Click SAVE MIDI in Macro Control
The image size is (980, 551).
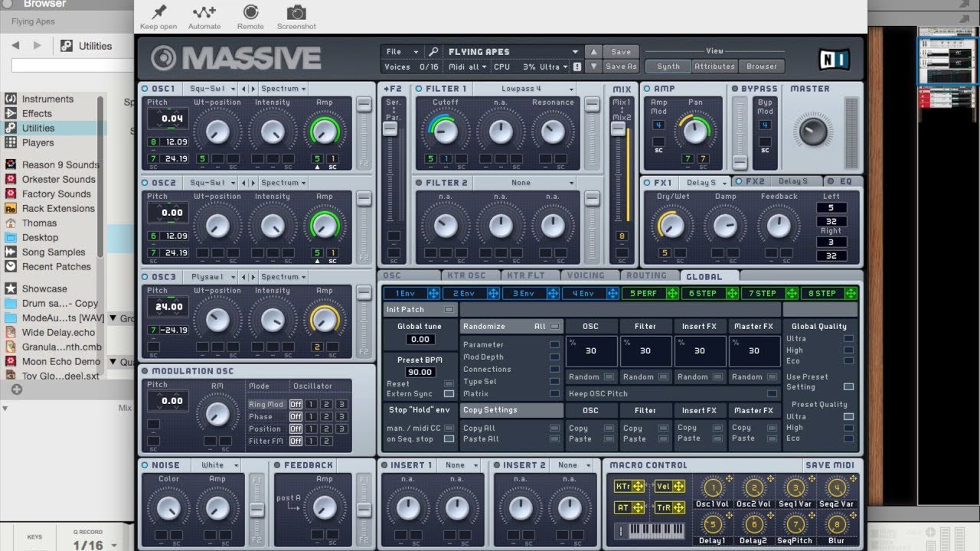[x=829, y=465]
